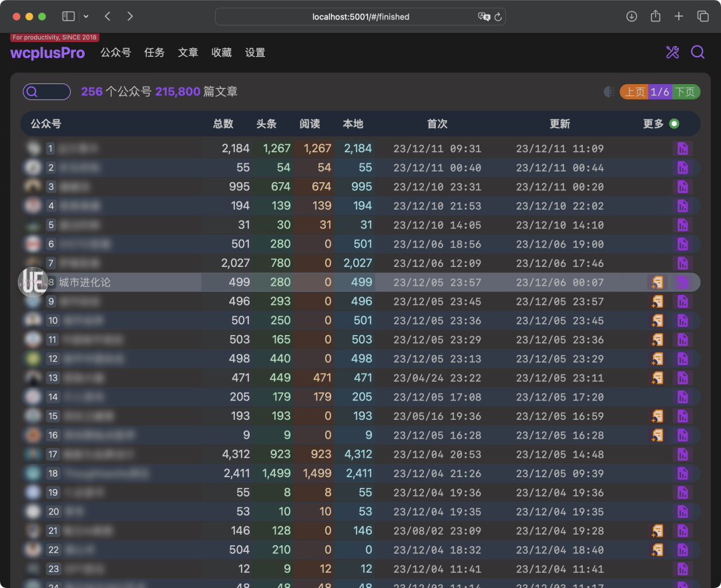Viewport: 721px width, 588px height.
Task: Click orange article icon in row 9
Action: [x=658, y=302]
